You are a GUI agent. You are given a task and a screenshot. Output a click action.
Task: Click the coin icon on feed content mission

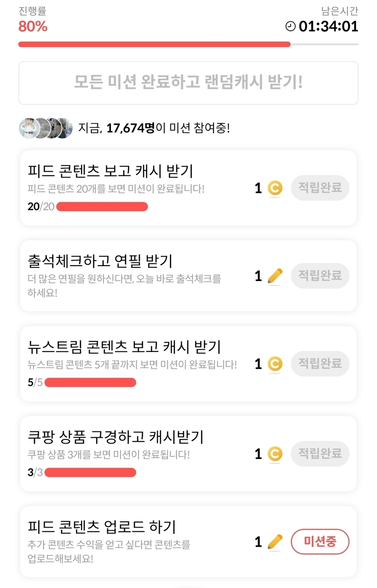coord(275,188)
